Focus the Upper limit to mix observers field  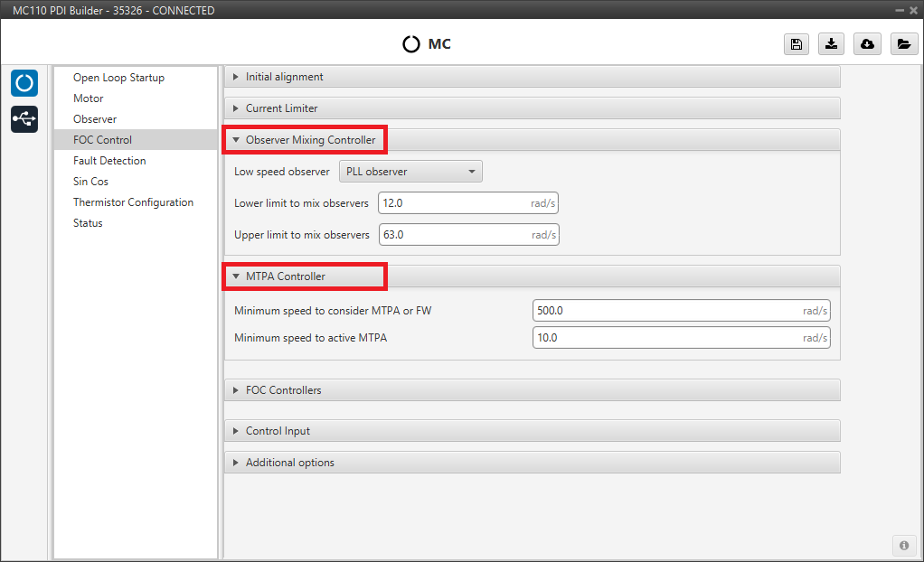[452, 235]
